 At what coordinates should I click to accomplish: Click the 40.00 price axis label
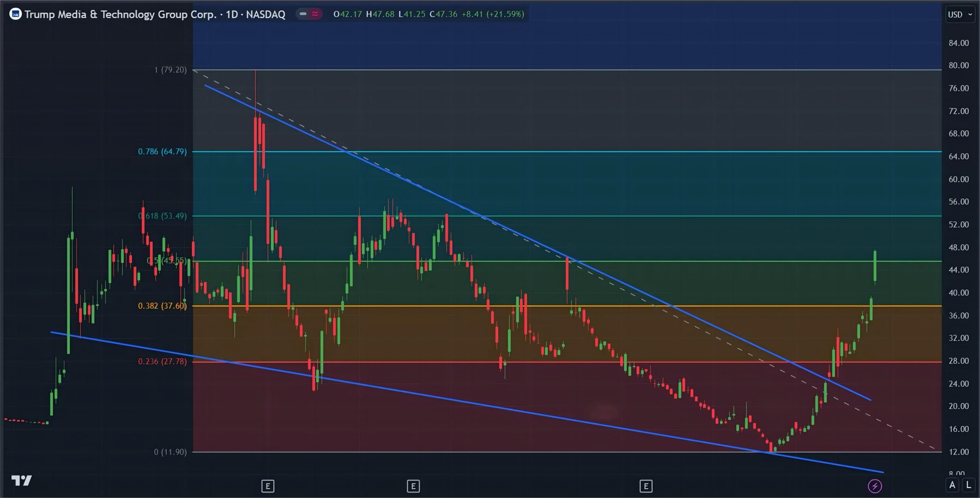pos(959,292)
